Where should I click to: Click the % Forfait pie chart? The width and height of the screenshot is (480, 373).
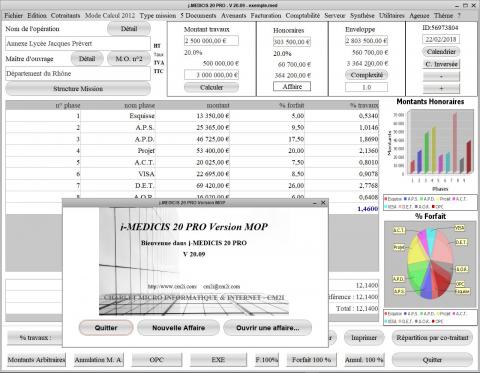tap(430, 263)
